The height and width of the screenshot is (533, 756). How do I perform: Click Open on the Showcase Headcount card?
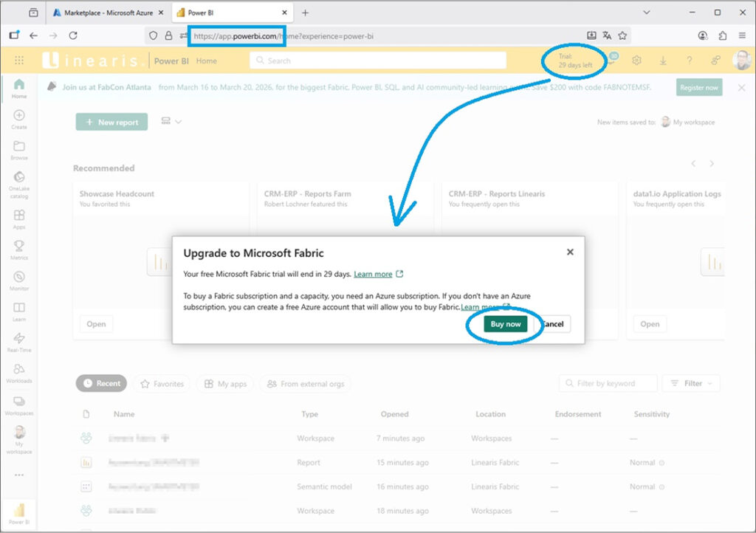click(x=97, y=324)
